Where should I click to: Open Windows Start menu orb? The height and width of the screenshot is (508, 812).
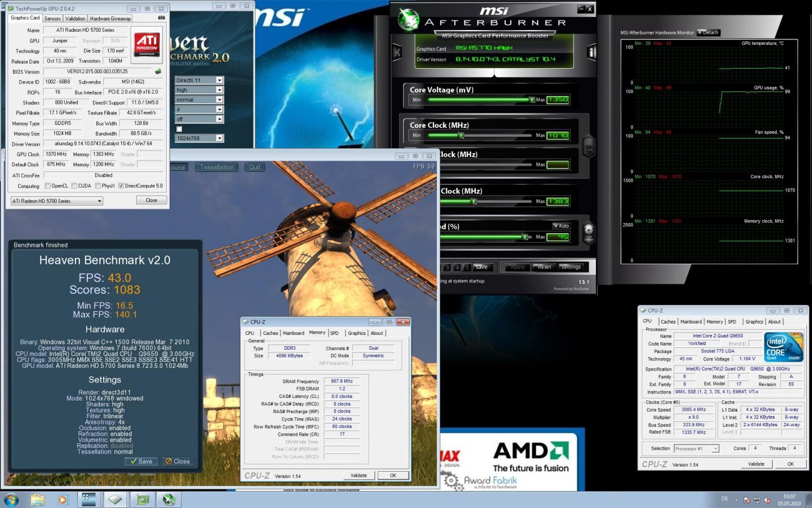pos(11,499)
